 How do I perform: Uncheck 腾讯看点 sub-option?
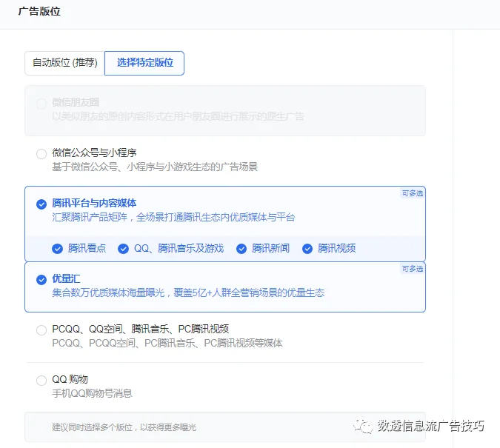(x=57, y=249)
